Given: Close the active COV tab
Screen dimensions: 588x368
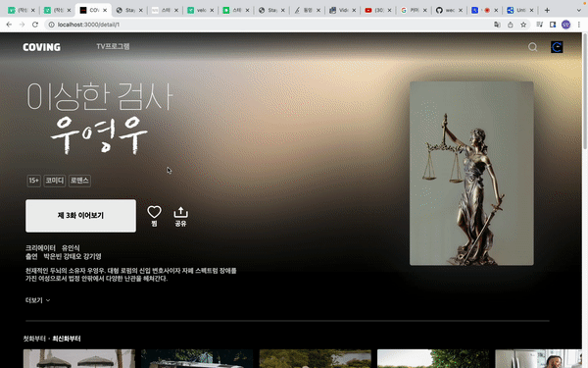Looking at the screenshot, I should click(105, 10).
